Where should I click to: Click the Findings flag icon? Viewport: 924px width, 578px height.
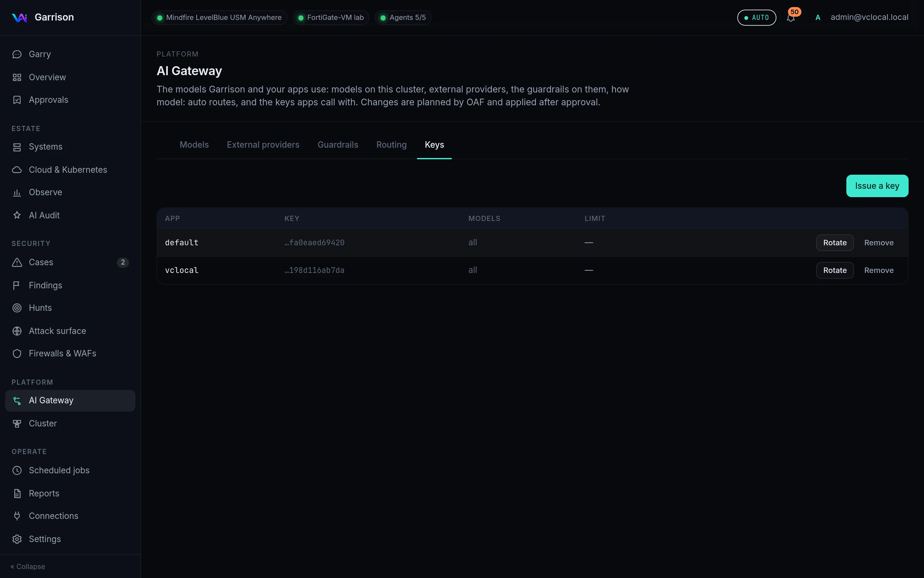[17, 285]
